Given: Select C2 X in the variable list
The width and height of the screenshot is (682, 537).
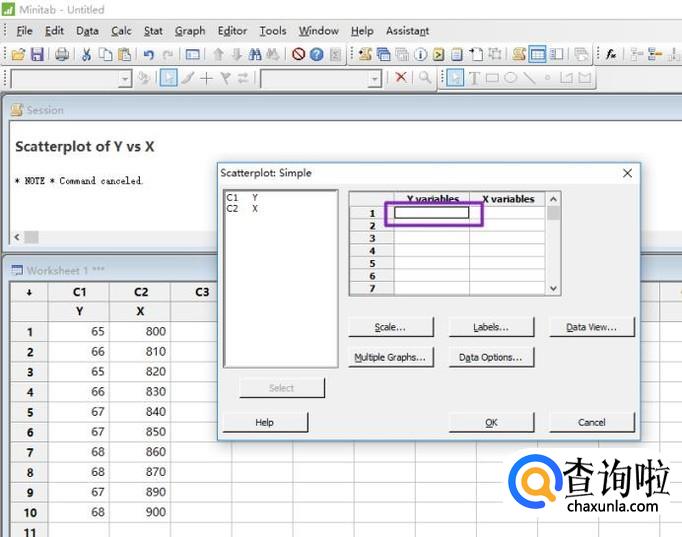Looking at the screenshot, I should [242, 209].
